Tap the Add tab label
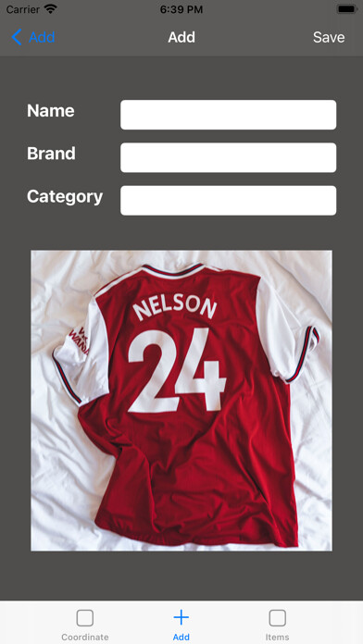 pyautogui.click(x=181, y=637)
